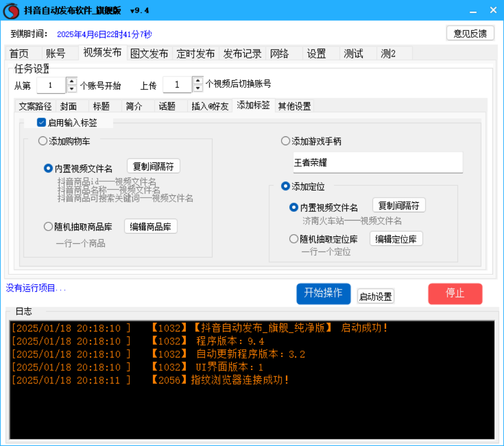Open the 图文发布 tab

[x=149, y=53]
